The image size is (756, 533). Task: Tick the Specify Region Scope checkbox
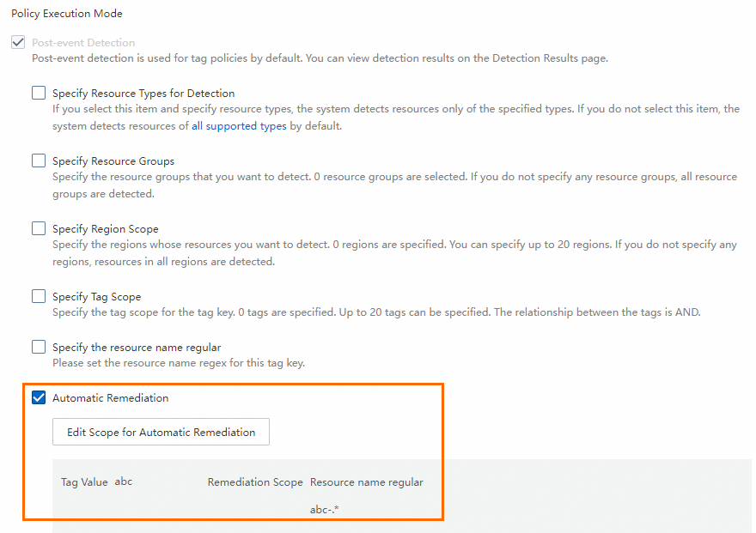pyautogui.click(x=39, y=228)
